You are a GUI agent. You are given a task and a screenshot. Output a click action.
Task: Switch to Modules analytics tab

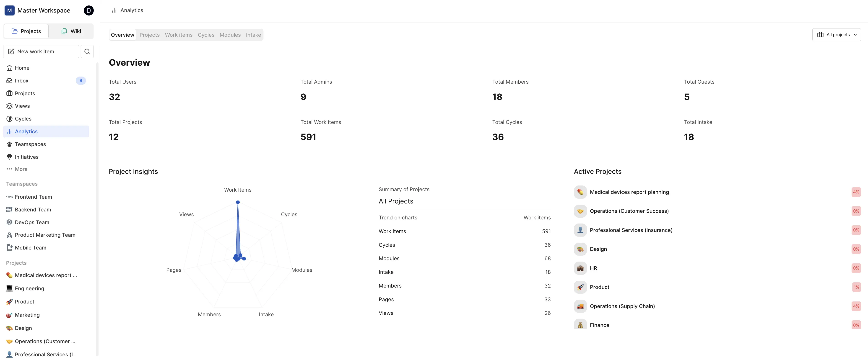pos(230,35)
